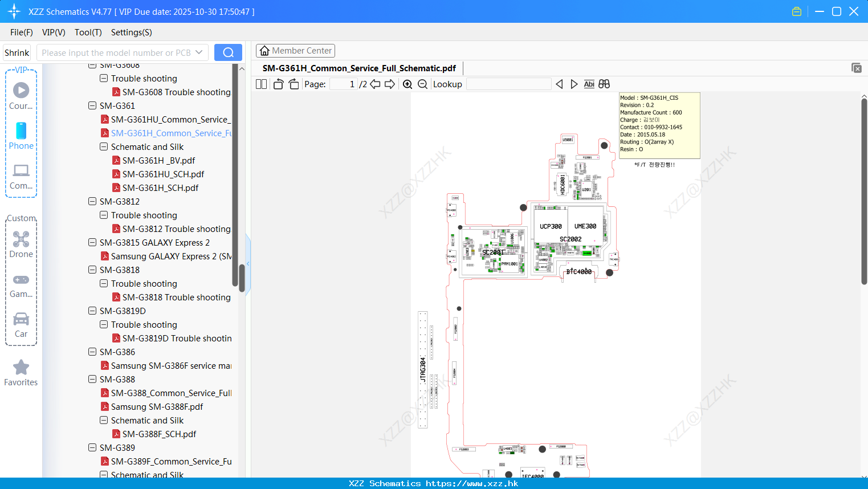Collapse SM-G3815 GALAXY Express 2 node
The width and height of the screenshot is (868, 489).
(x=92, y=242)
